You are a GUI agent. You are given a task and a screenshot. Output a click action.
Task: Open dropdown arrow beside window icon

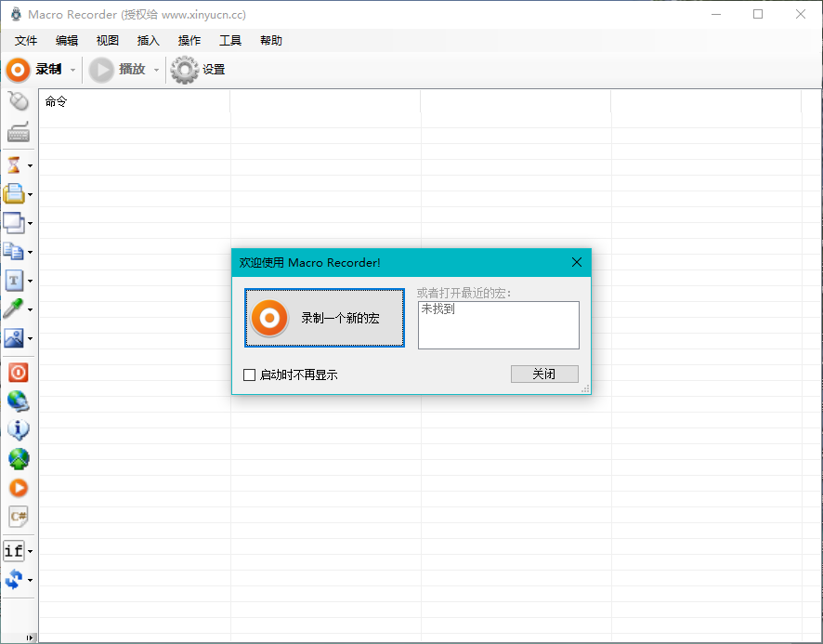click(x=30, y=223)
